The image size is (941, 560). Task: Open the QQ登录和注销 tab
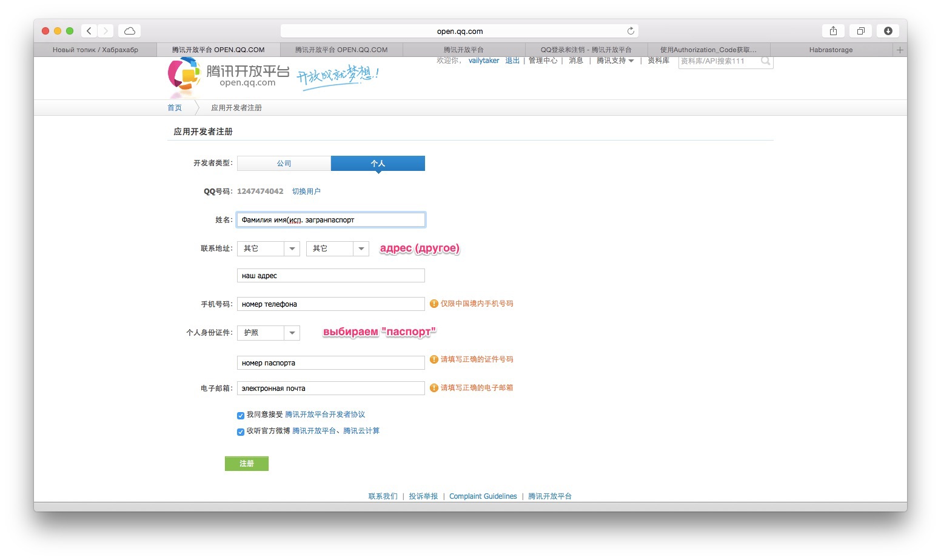(586, 50)
